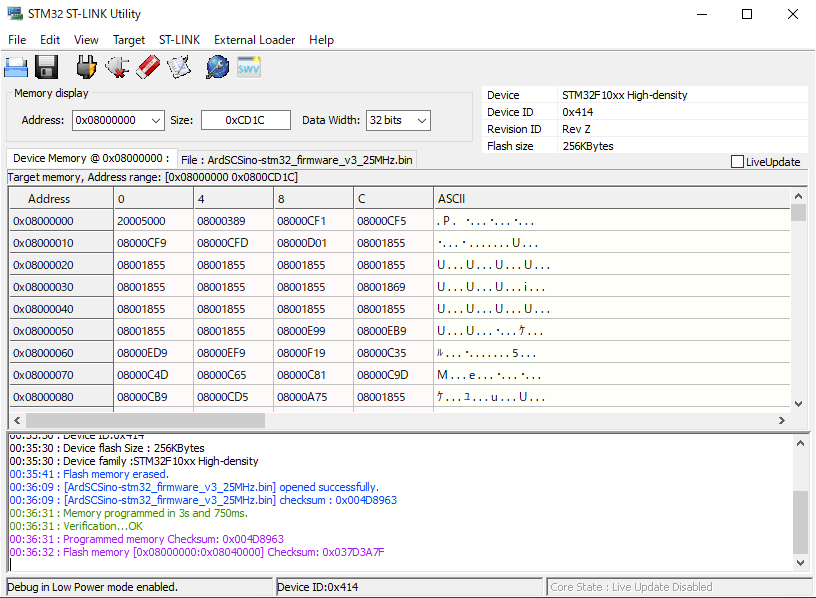Screen dimensions: 816x598
Task: Click the globe and wrench toolbar icon
Action: pos(217,68)
